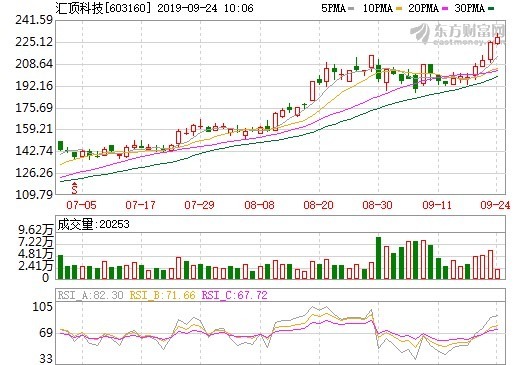Click the RSI_A:82.30 indicator label

tap(91, 295)
